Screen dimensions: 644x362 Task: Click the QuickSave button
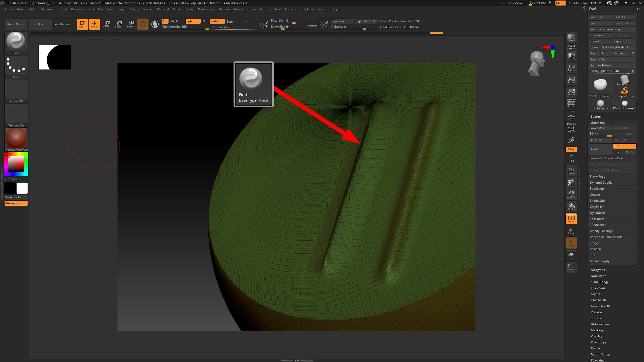click(x=515, y=3)
